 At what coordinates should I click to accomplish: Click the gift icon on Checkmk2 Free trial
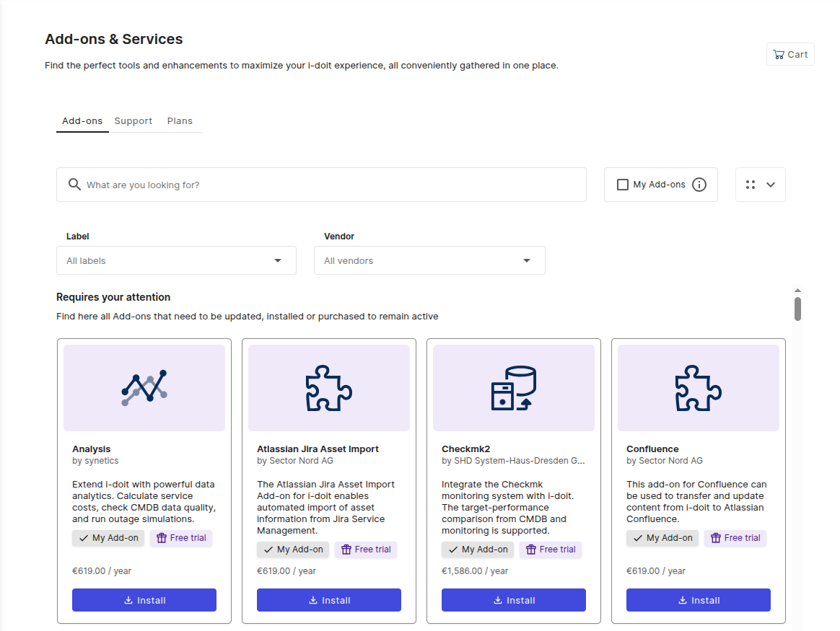[531, 550]
